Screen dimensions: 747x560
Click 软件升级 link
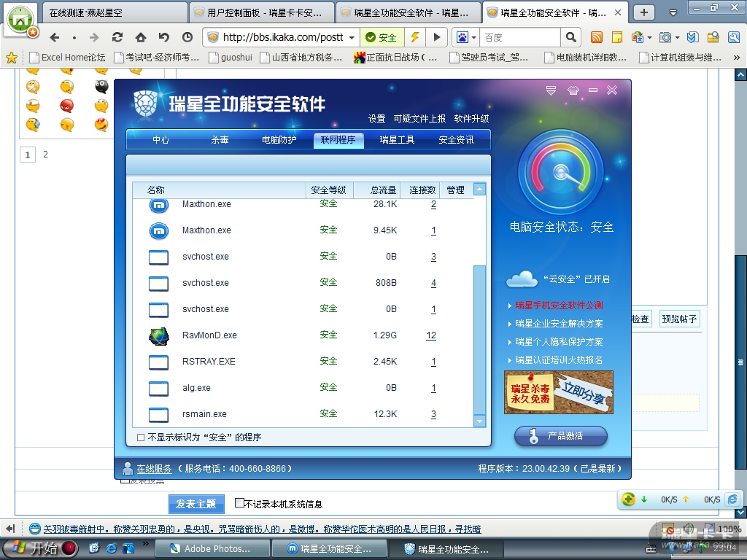point(472,119)
